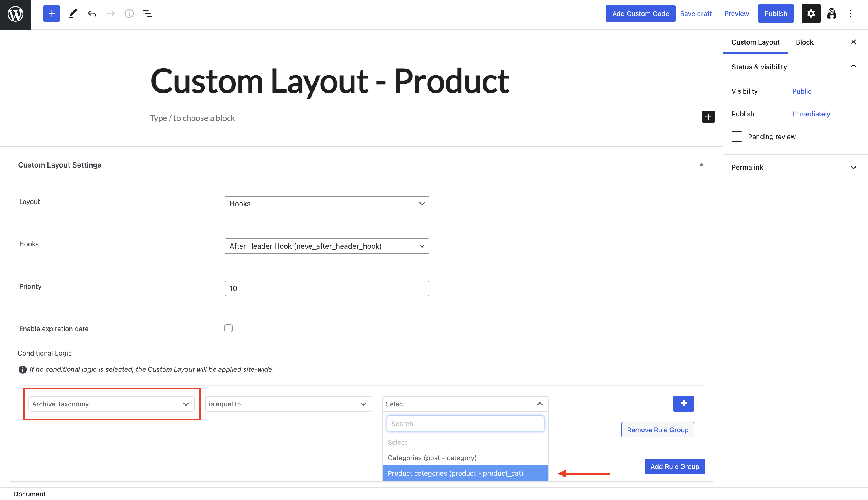Viewport: 868px width, 500px height.
Task: Open the block inserter
Action: (x=52, y=13)
